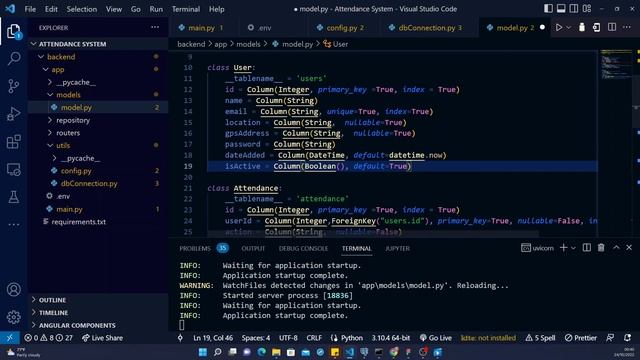The image size is (640, 360).
Task: Open the Explorer view in activity bar
Action: click(x=13, y=31)
